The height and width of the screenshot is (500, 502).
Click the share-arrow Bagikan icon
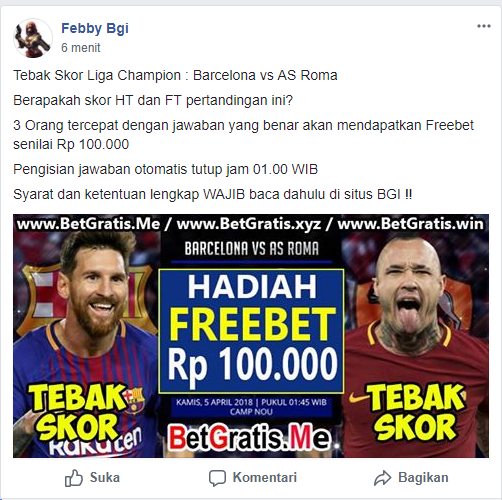382,478
